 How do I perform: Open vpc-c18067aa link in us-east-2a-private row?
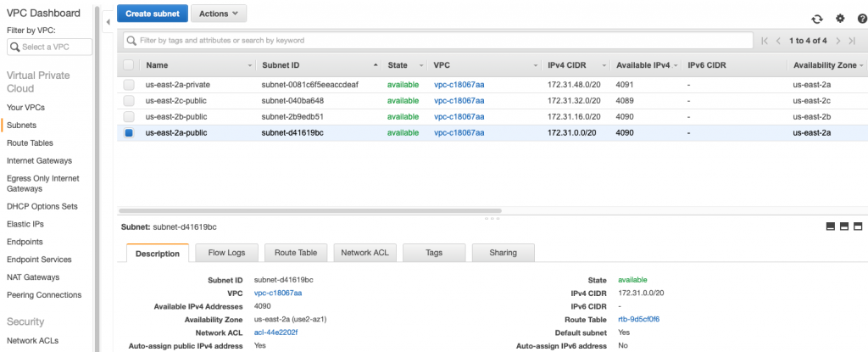pyautogui.click(x=459, y=85)
